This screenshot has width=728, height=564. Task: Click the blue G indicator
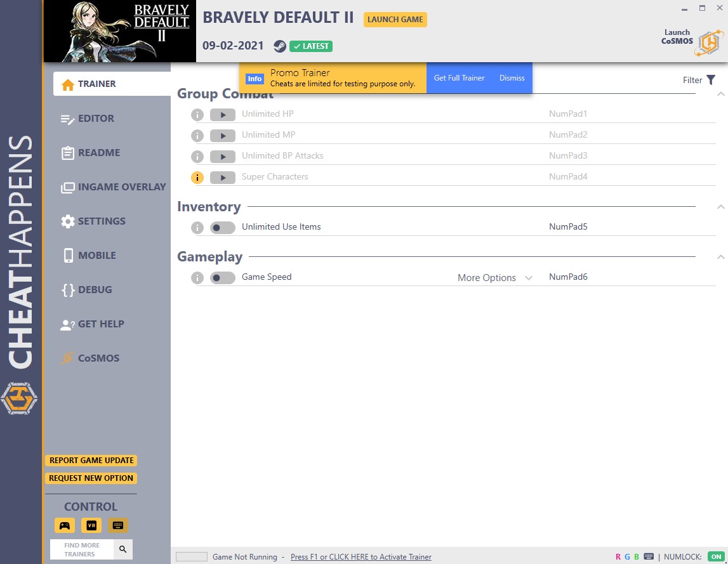[627, 556]
